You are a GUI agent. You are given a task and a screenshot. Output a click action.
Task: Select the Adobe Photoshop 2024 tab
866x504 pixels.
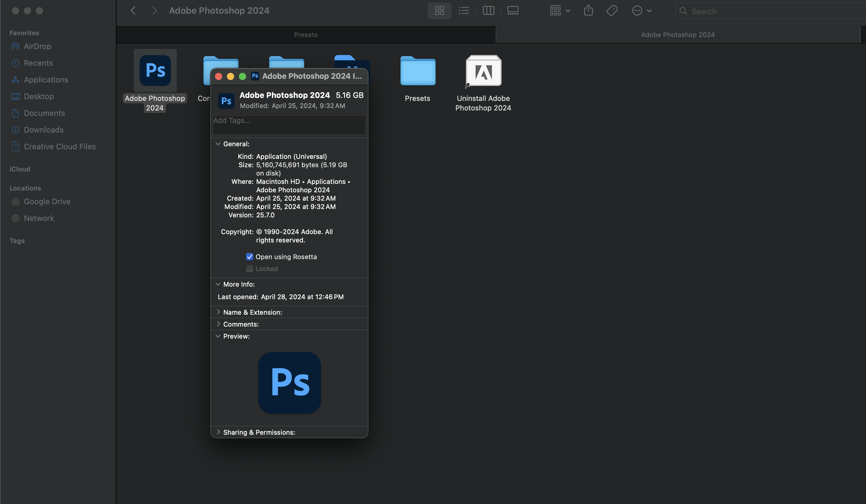(x=677, y=34)
